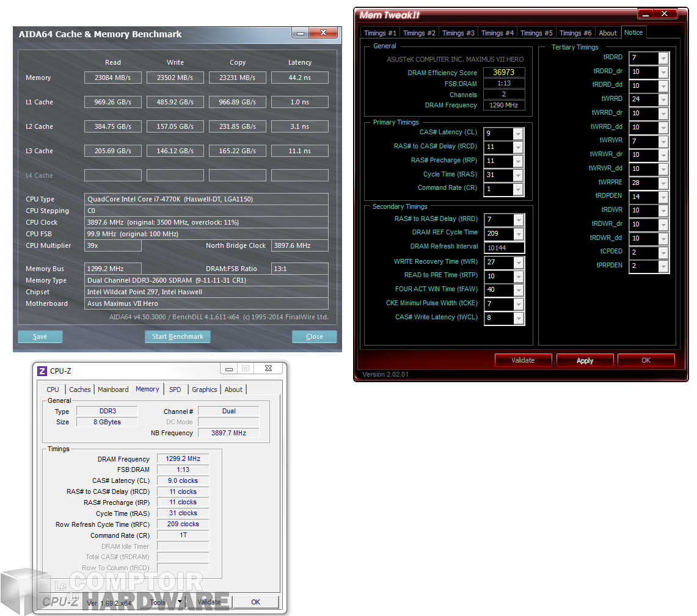Expand the tWRWR_dr dropdown
Viewport: 697px width, 616px height.
coord(663,155)
